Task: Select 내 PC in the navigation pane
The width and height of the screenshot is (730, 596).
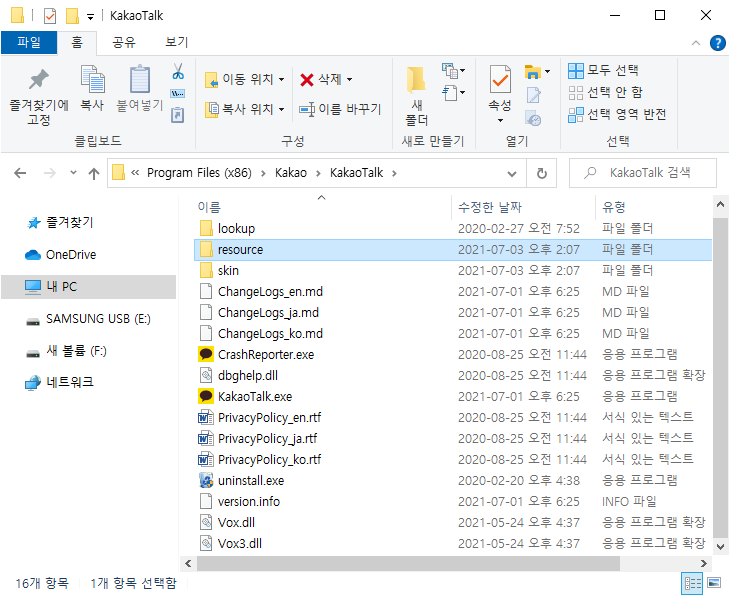Action: pyautogui.click(x=88, y=287)
